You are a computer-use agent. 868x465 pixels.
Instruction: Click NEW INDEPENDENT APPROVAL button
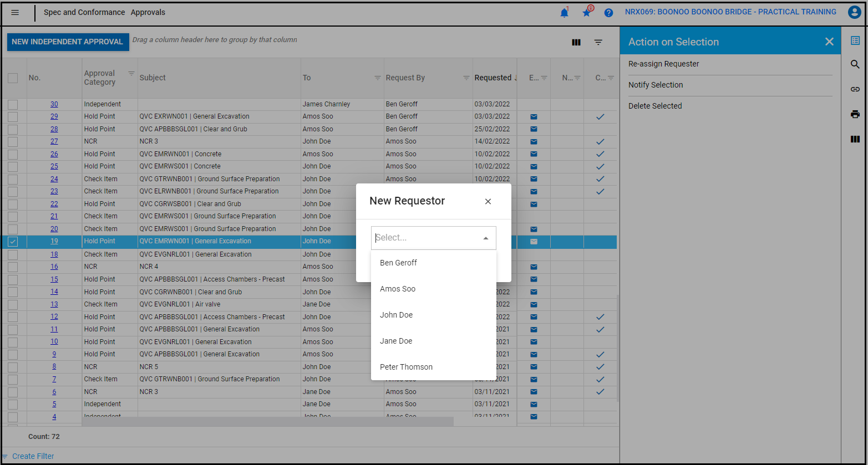pyautogui.click(x=68, y=42)
